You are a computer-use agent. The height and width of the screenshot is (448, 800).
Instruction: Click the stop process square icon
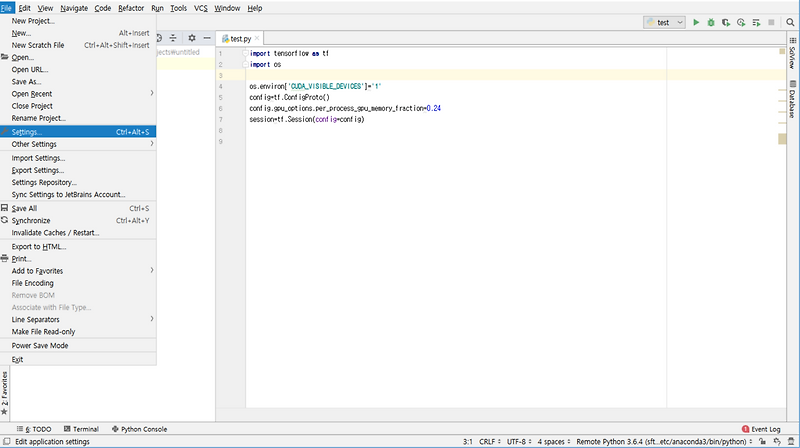[771, 22]
